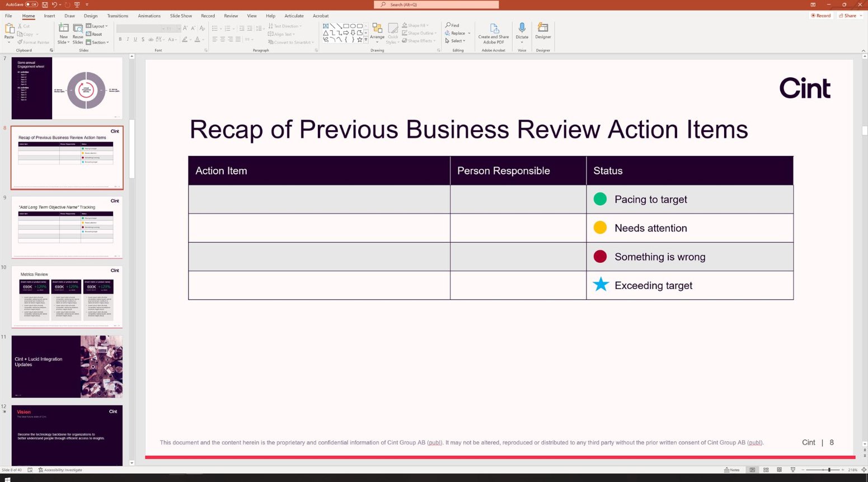Open the Section dropdown

tap(98, 42)
